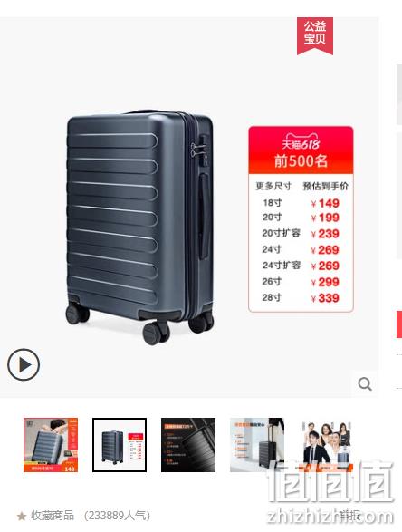Click the 前500名 promotion text
The width and height of the screenshot is (402, 532).
(x=301, y=160)
